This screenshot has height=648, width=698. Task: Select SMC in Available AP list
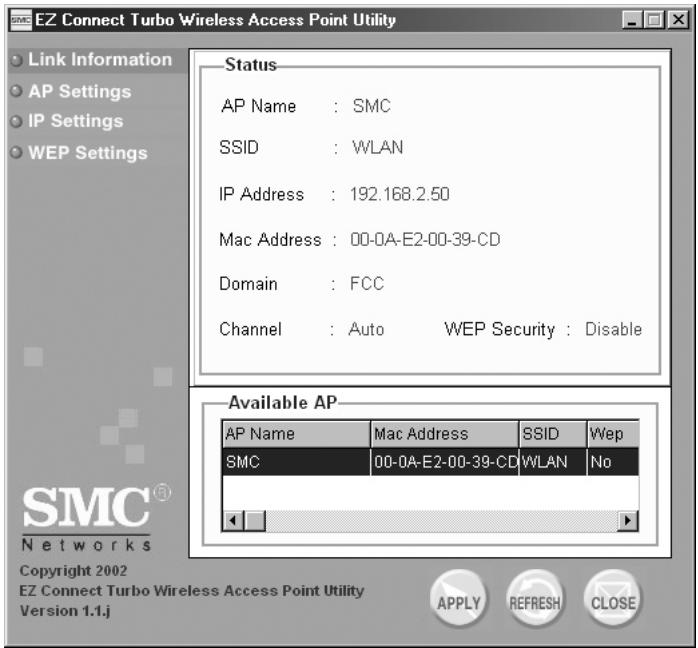point(296,462)
